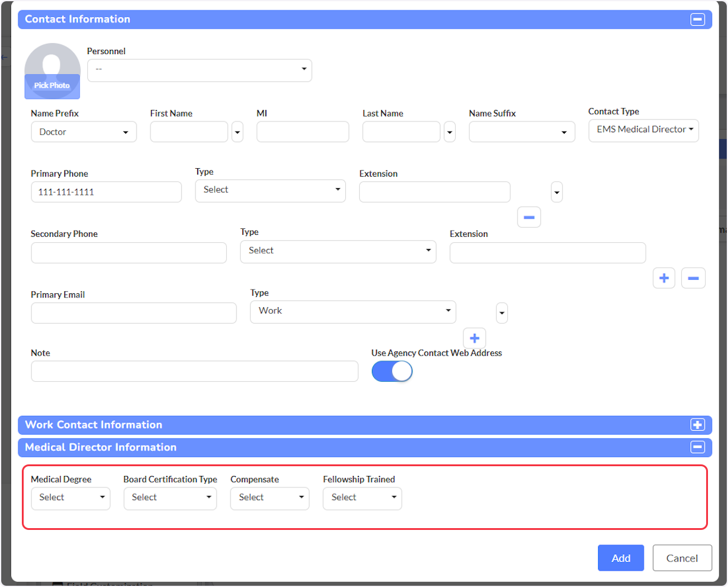Click the MI input field
The width and height of the screenshot is (728, 587).
[303, 132]
